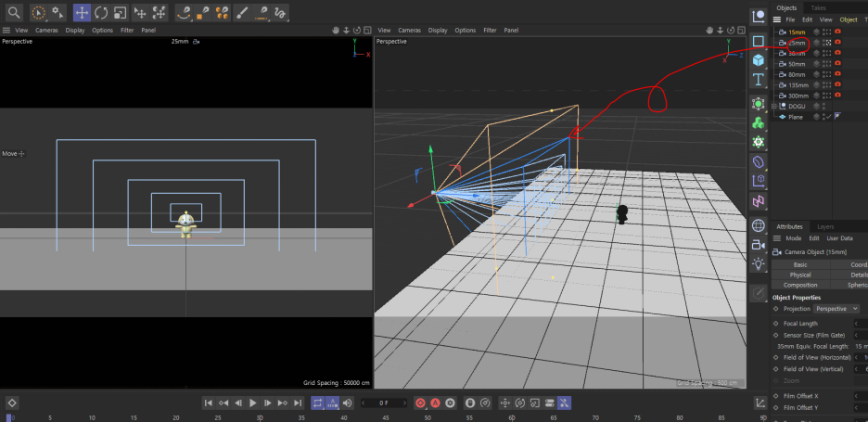Image resolution: width=868 pixels, height=422 pixels.
Task: Click right viewport toggle-maximize icon
Action: tap(742, 30)
